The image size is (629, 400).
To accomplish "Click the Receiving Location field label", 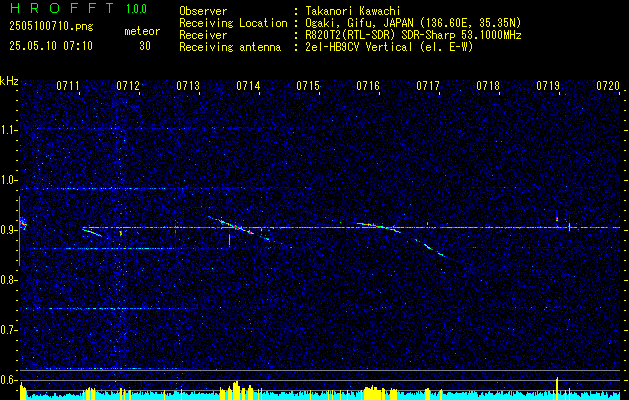I will 233,23.
